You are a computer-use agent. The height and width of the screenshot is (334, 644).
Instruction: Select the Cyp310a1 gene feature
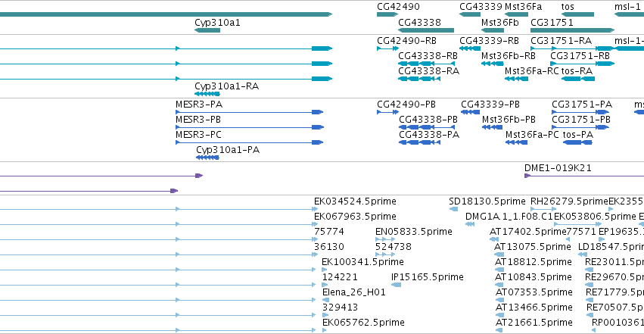[x=207, y=30]
